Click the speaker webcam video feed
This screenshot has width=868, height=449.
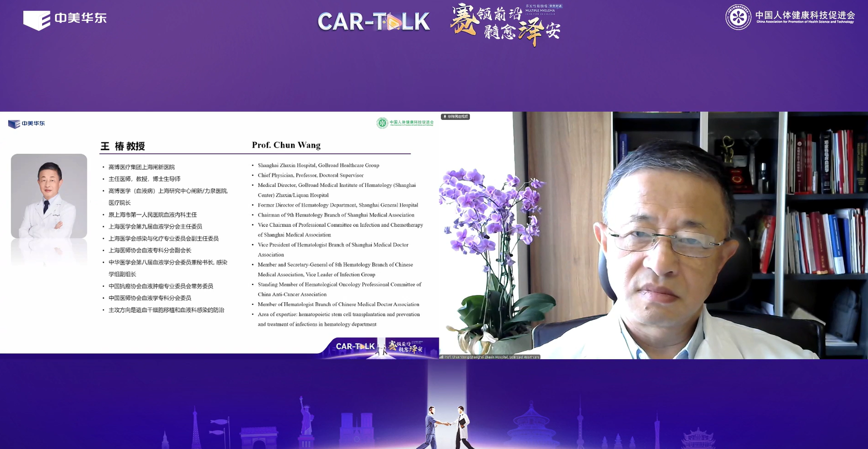(x=653, y=235)
